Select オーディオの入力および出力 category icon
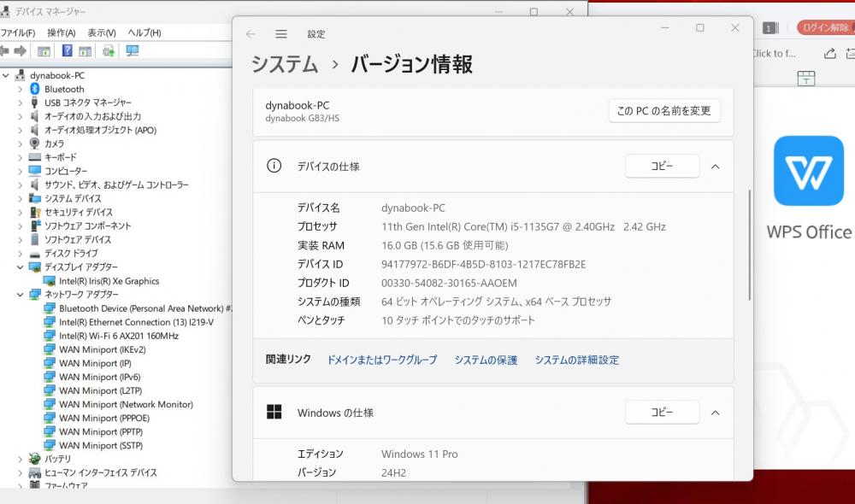 [x=34, y=116]
